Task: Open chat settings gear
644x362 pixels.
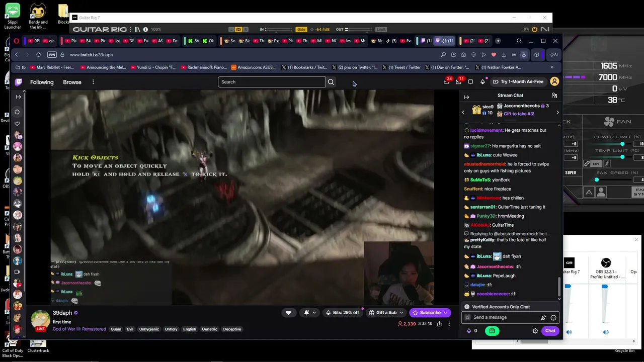Action: click(535, 331)
